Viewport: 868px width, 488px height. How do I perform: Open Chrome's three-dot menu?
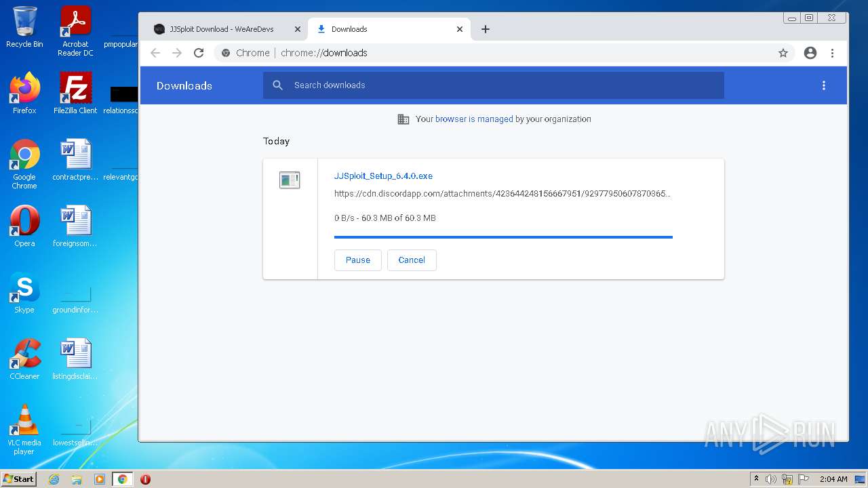pos(832,53)
